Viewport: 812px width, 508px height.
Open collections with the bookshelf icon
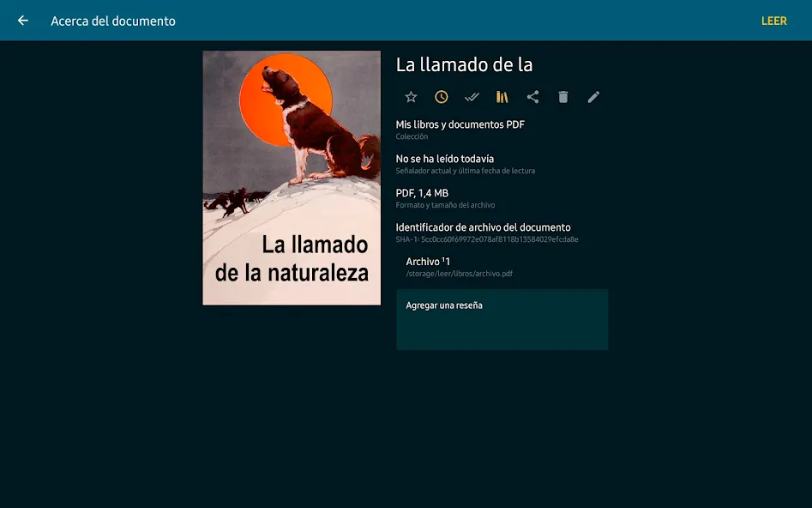pyautogui.click(x=502, y=97)
